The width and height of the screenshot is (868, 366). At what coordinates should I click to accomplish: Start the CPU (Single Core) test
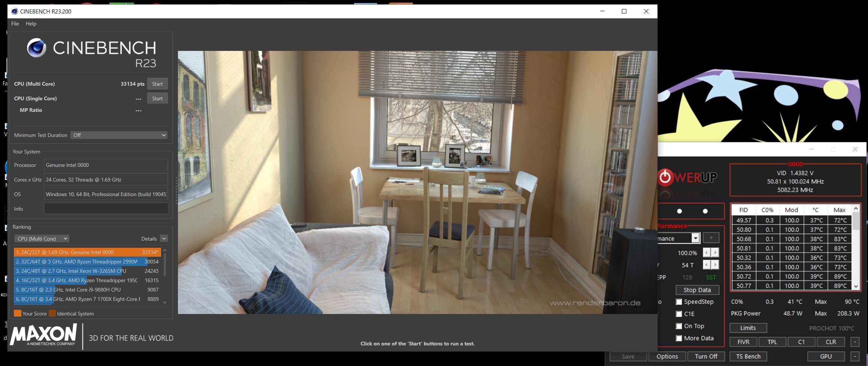pyautogui.click(x=157, y=98)
